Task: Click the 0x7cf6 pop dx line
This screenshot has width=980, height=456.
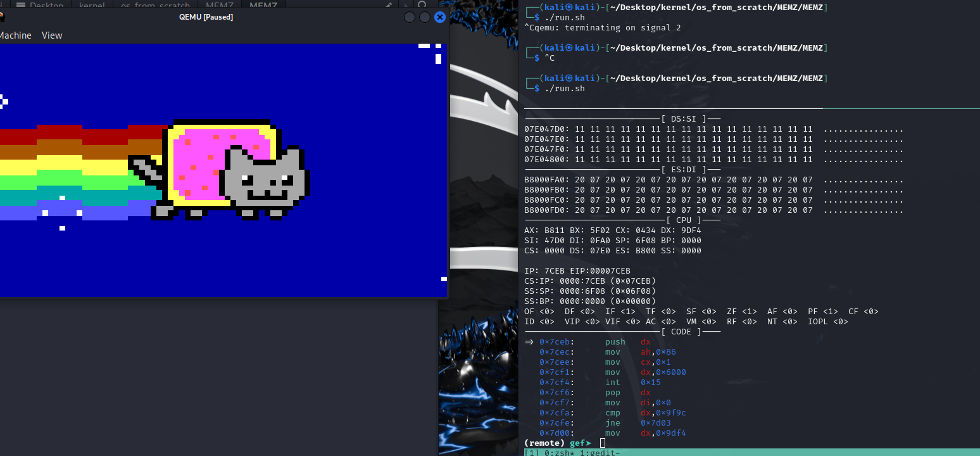Action: (x=595, y=393)
